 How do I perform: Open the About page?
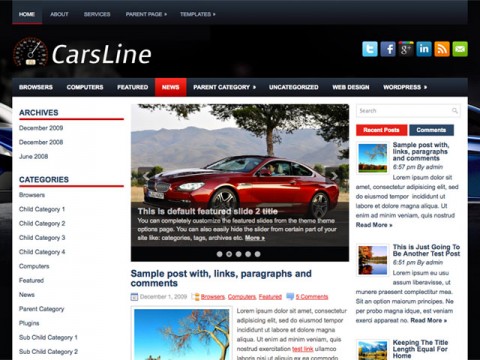click(59, 14)
